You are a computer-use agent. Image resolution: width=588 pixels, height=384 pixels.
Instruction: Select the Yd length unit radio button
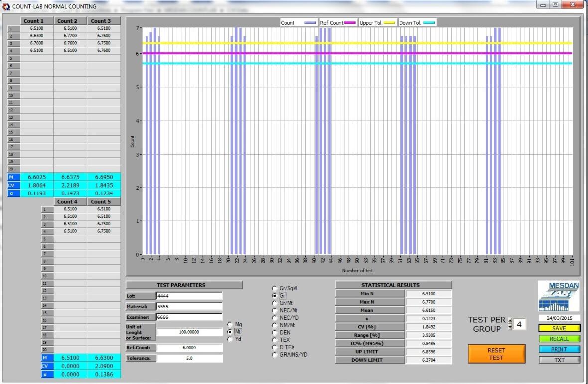(x=230, y=339)
